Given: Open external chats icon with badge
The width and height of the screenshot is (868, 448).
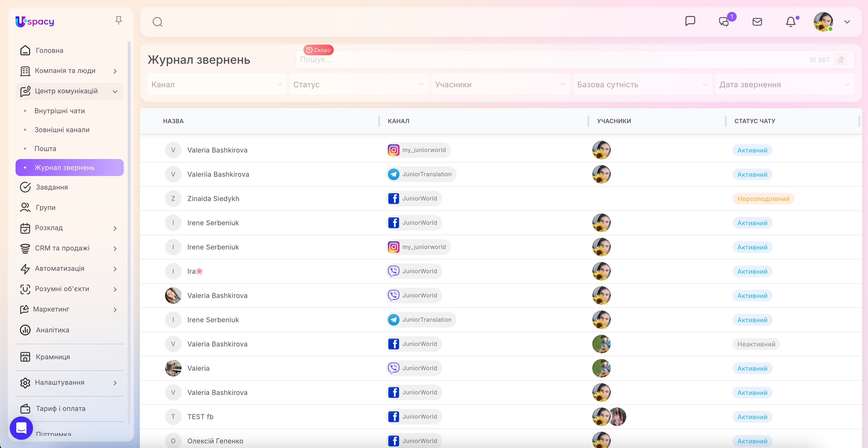Looking at the screenshot, I should pos(723,22).
